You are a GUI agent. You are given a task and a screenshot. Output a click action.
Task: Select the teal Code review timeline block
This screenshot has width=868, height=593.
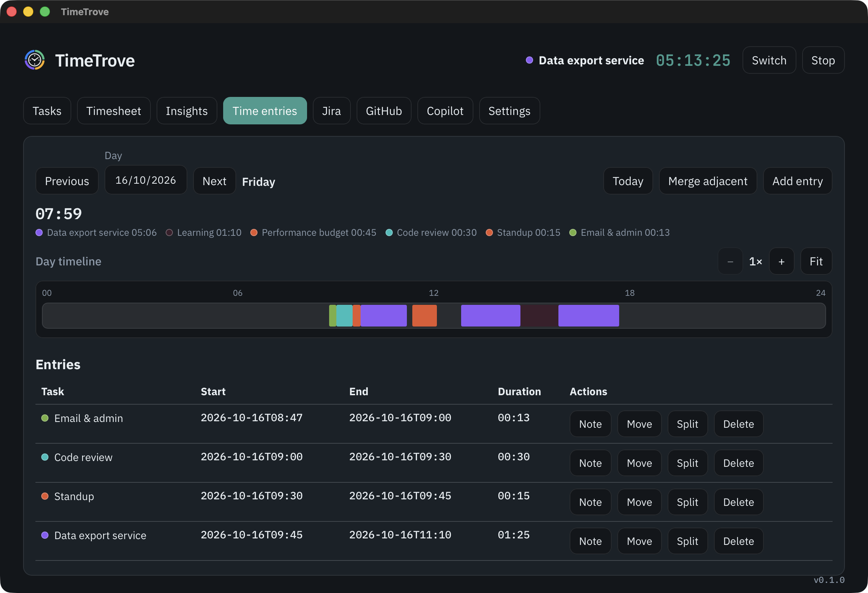tap(344, 316)
